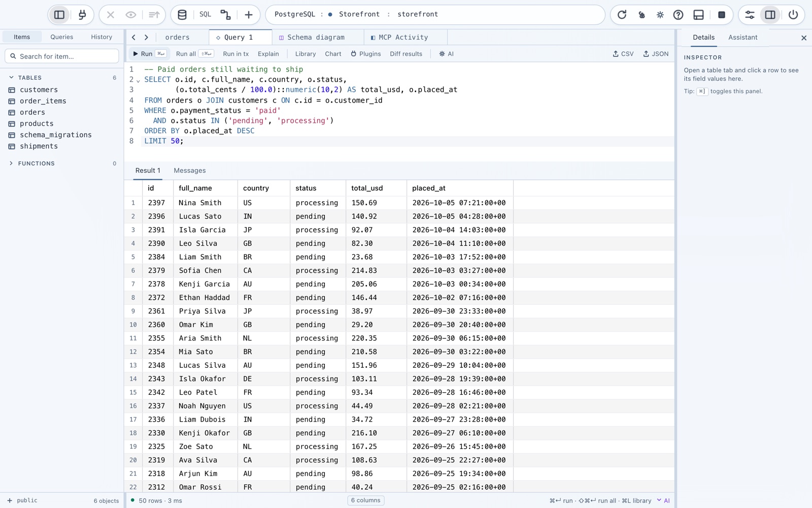Click the database cylinder icon
This screenshot has width=812, height=508.
(x=182, y=15)
